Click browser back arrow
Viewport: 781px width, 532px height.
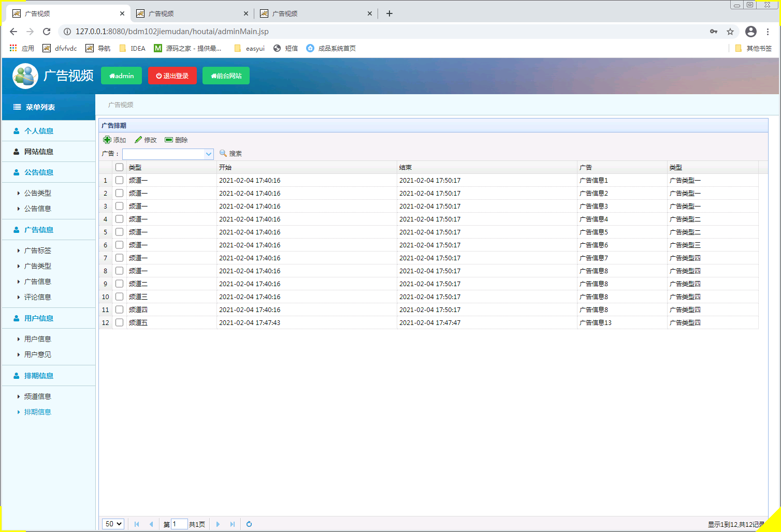click(x=13, y=32)
